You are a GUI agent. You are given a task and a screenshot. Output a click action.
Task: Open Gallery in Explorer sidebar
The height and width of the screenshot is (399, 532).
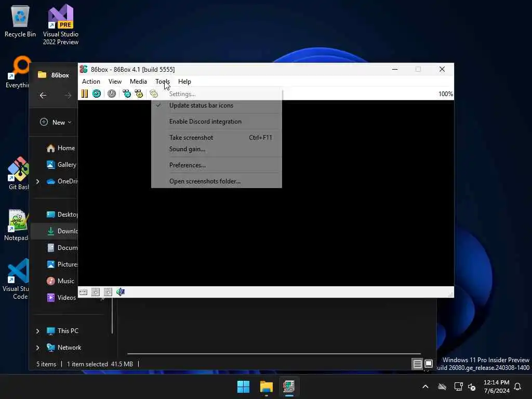tap(61, 165)
